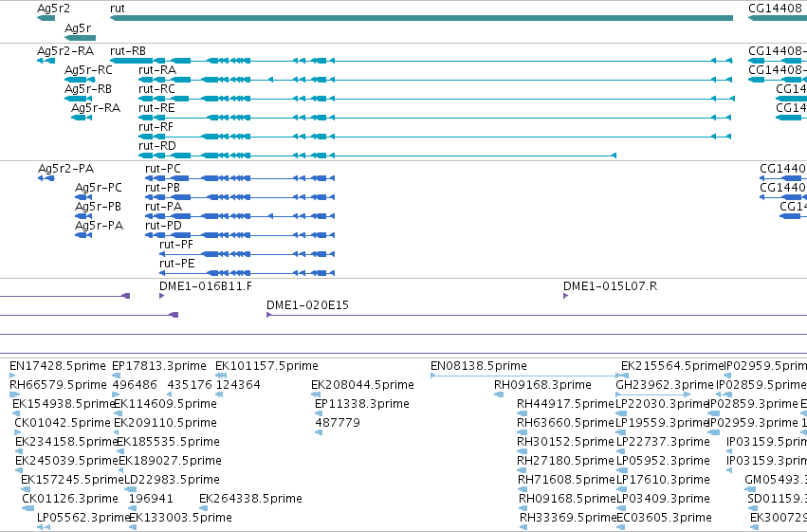Click the Ag5r2-PA protein label
Screen dimensions: 807x532
65,169
